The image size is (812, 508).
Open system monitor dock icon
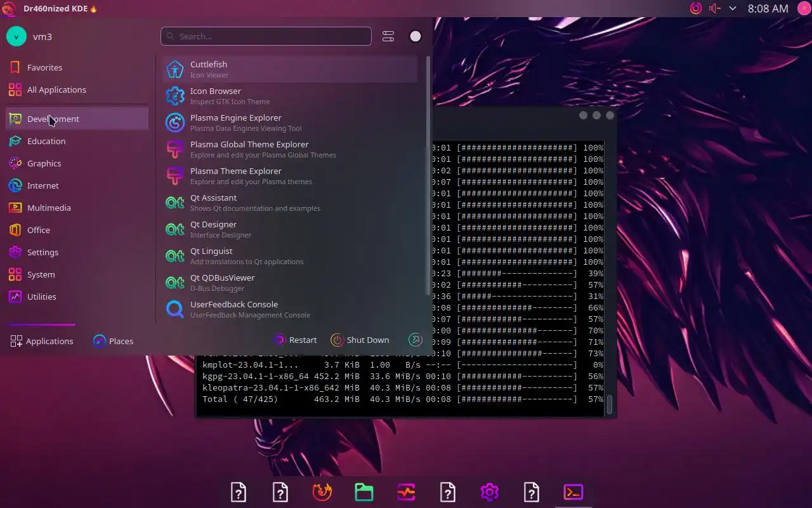[406, 492]
